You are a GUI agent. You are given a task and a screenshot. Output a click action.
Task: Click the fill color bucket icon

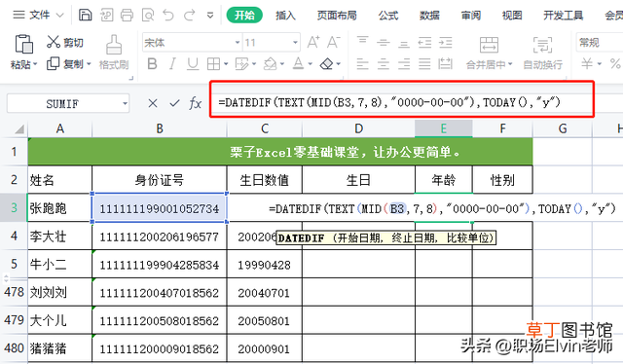(271, 63)
